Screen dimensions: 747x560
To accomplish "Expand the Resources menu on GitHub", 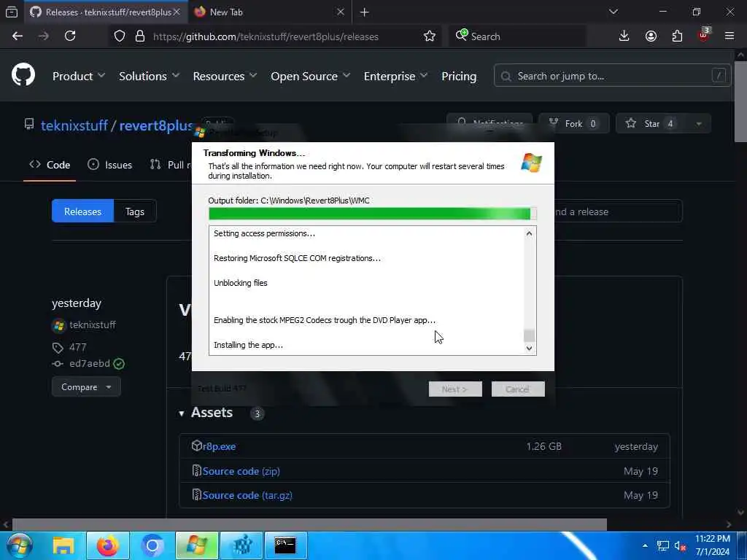I will coord(225,76).
